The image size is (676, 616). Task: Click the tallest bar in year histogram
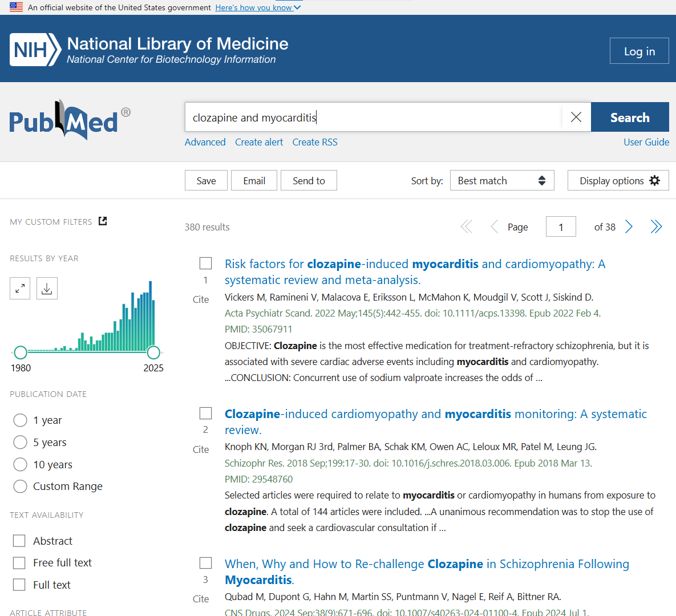[151, 315]
